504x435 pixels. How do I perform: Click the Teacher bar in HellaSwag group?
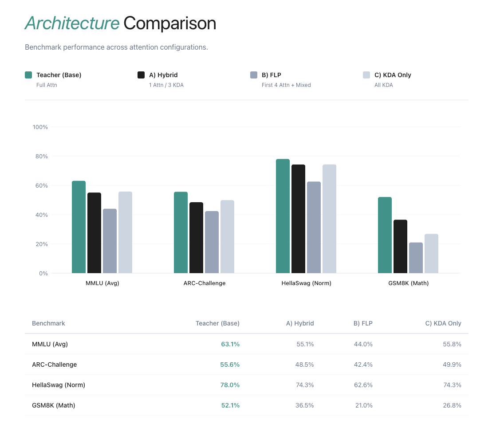(283, 216)
